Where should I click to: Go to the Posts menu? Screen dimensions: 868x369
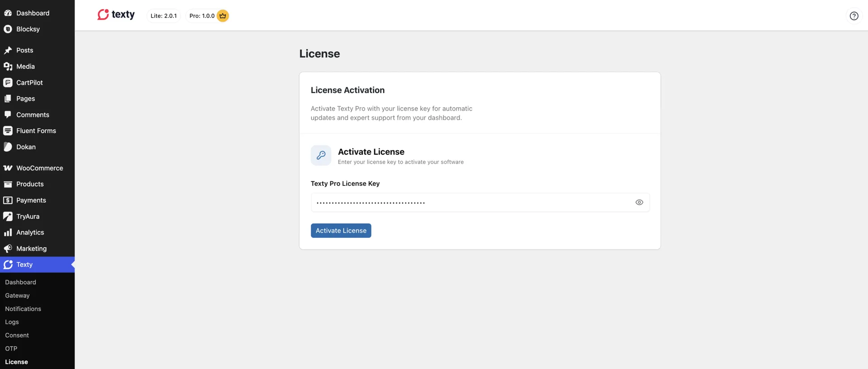click(25, 50)
